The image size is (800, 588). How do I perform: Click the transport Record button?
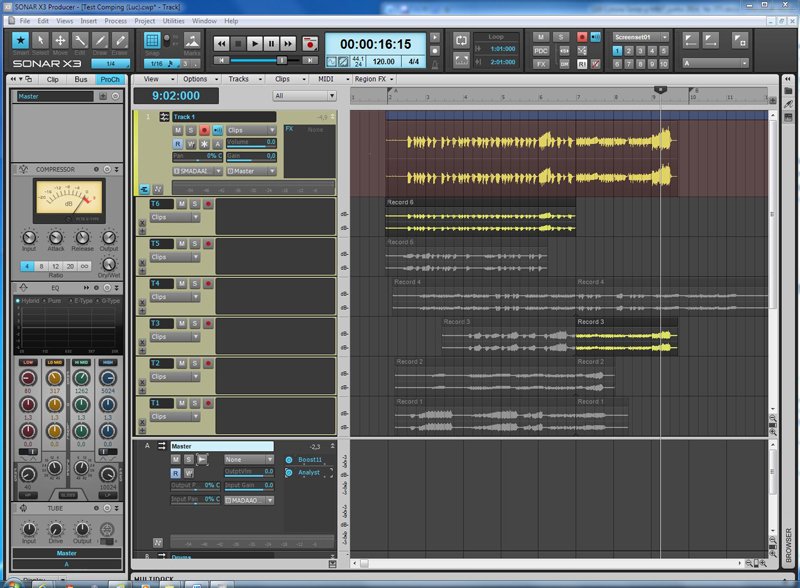pos(309,44)
